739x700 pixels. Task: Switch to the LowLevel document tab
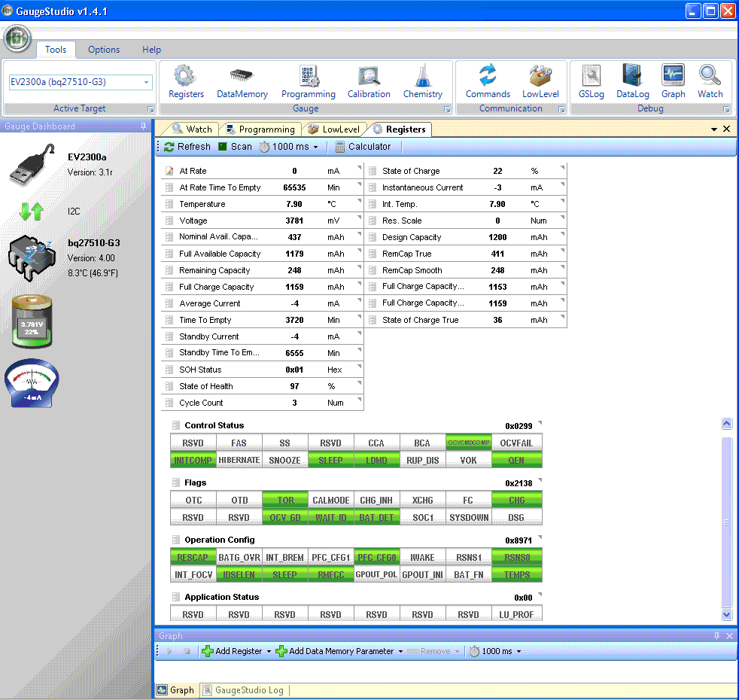(333, 129)
